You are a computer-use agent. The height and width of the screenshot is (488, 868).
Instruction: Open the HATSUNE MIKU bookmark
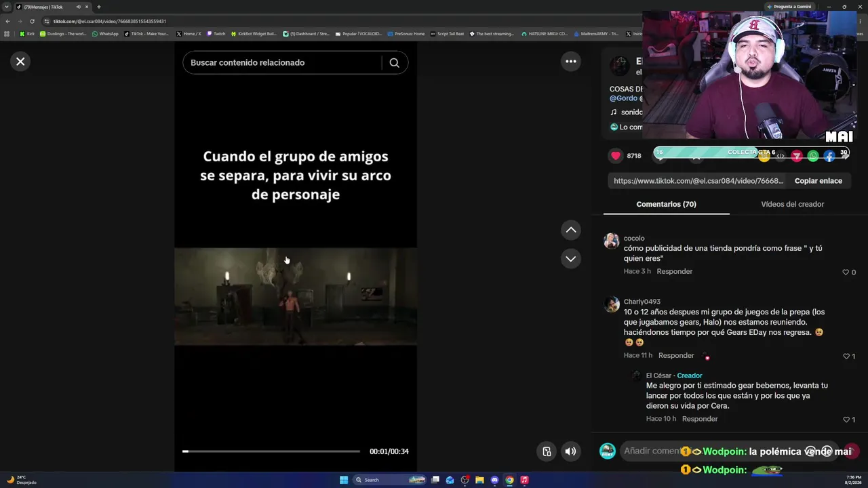point(544,34)
